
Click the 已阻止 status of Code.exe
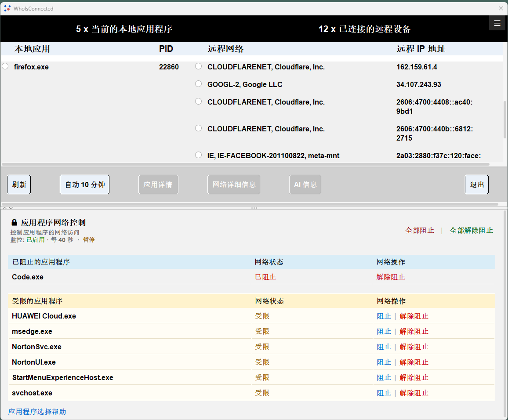(265, 277)
